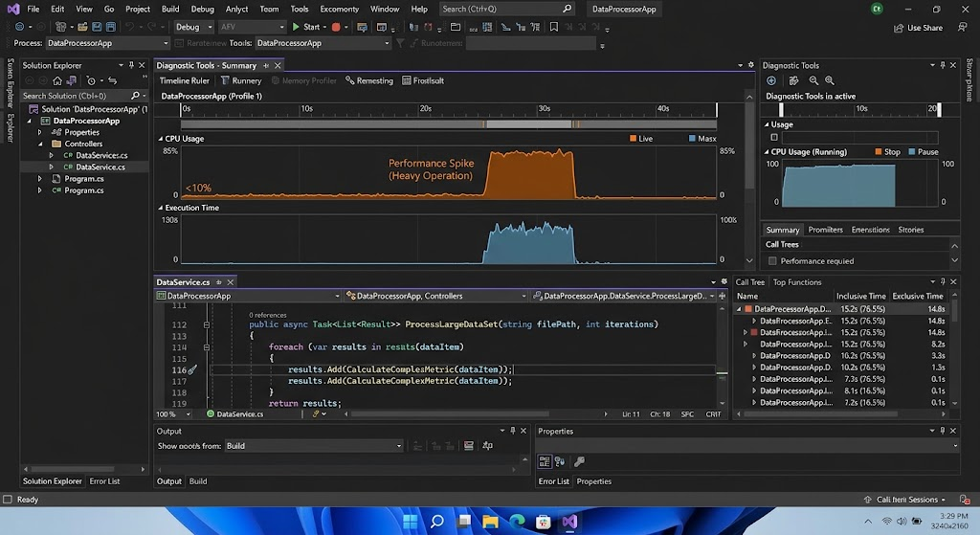Click the orange Live legend swatch
Screen dimensions: 980x535
click(x=634, y=139)
